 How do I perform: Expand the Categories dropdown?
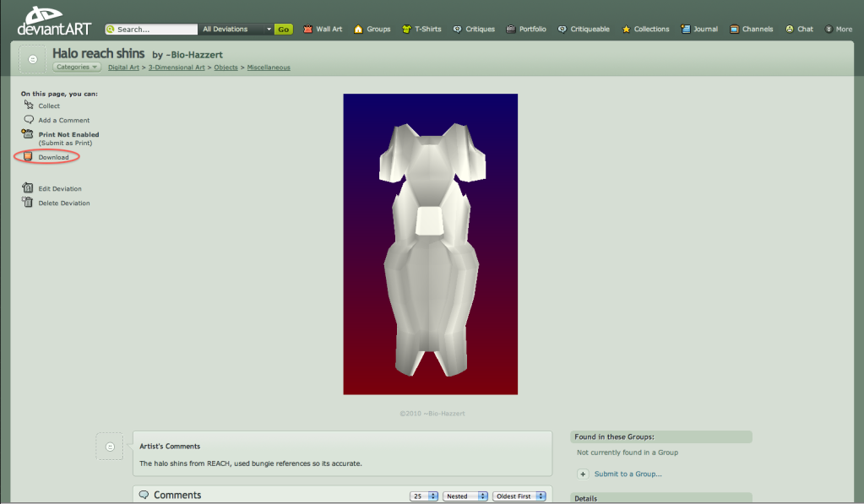pos(77,68)
